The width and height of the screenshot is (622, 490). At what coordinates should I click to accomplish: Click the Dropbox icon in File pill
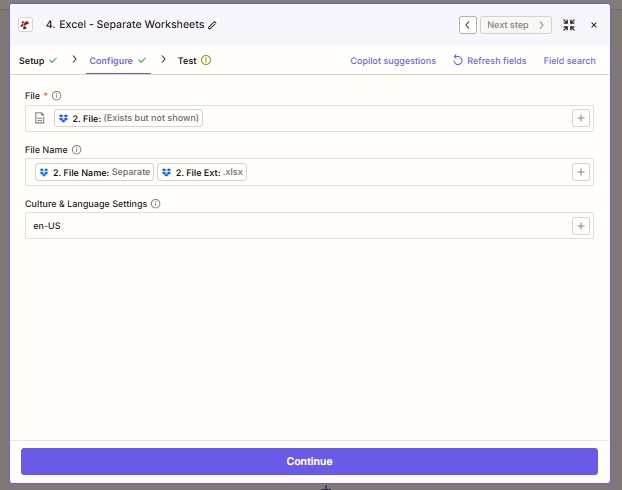(x=63, y=118)
